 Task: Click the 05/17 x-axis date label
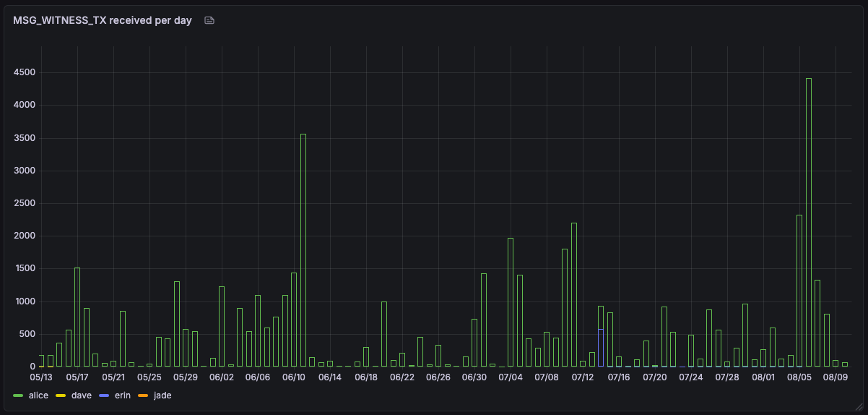point(77,377)
